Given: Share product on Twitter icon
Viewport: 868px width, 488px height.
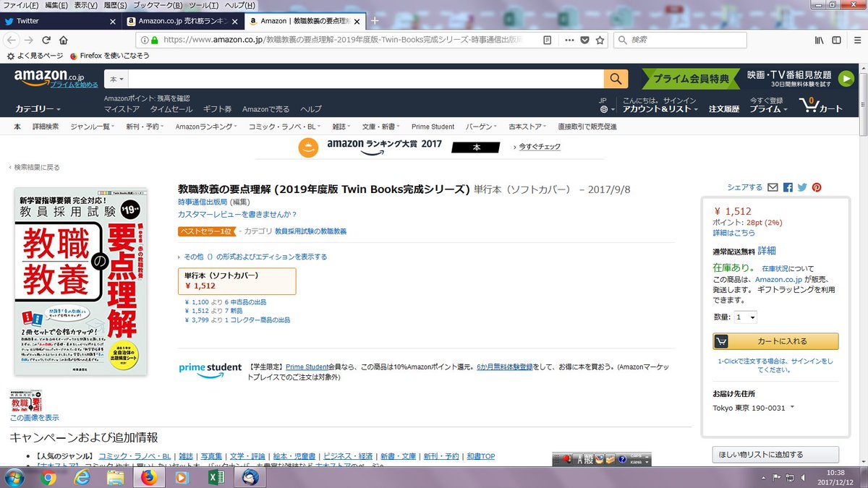Looking at the screenshot, I should tap(802, 187).
